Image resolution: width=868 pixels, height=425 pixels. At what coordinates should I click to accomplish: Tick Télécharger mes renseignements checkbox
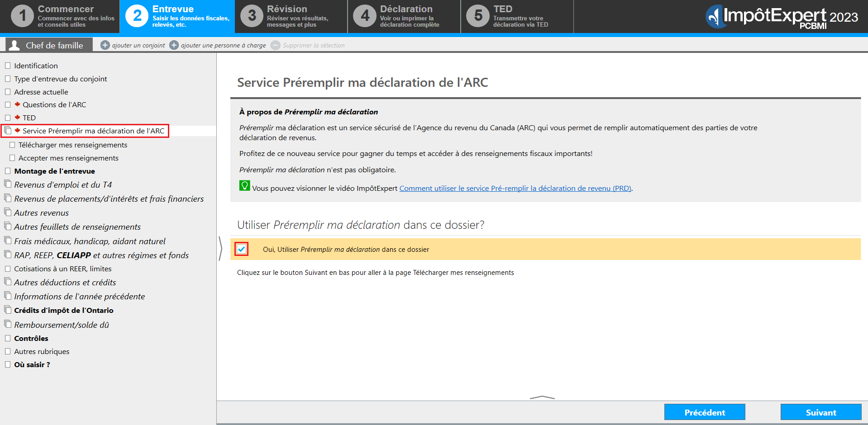tap(12, 145)
